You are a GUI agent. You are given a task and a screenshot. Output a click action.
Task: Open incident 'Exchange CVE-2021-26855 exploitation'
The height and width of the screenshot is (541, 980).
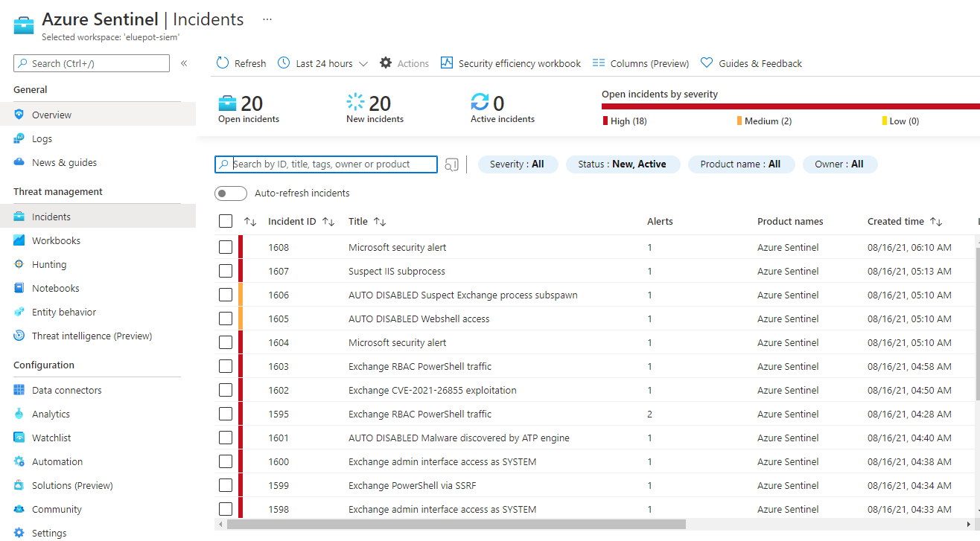click(x=432, y=390)
